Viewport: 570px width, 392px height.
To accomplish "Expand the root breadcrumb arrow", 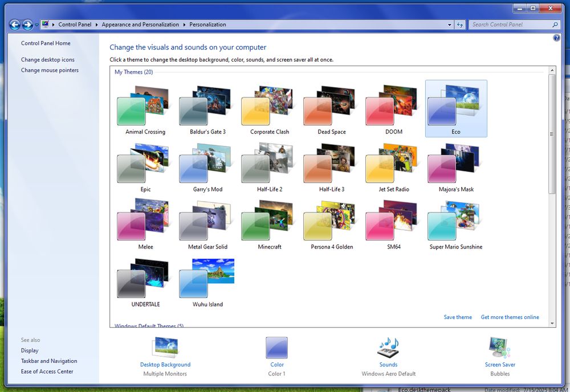I will pyautogui.click(x=54, y=24).
